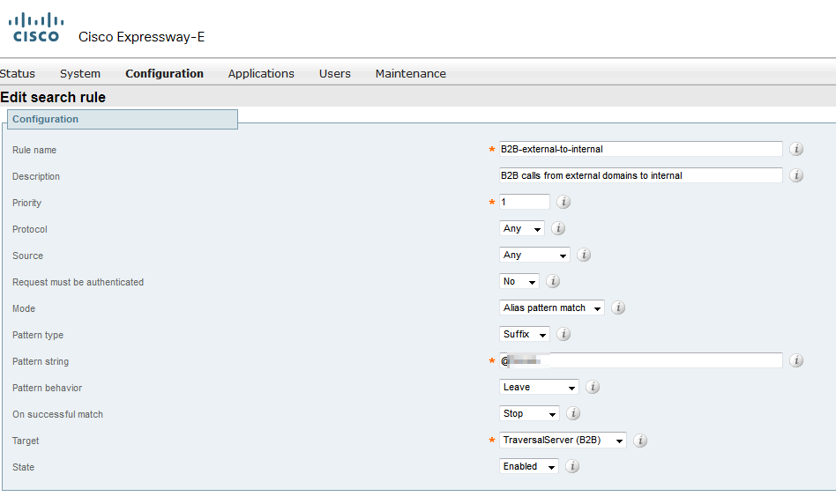
Task: Click the Cisco logo
Action: click(36, 27)
